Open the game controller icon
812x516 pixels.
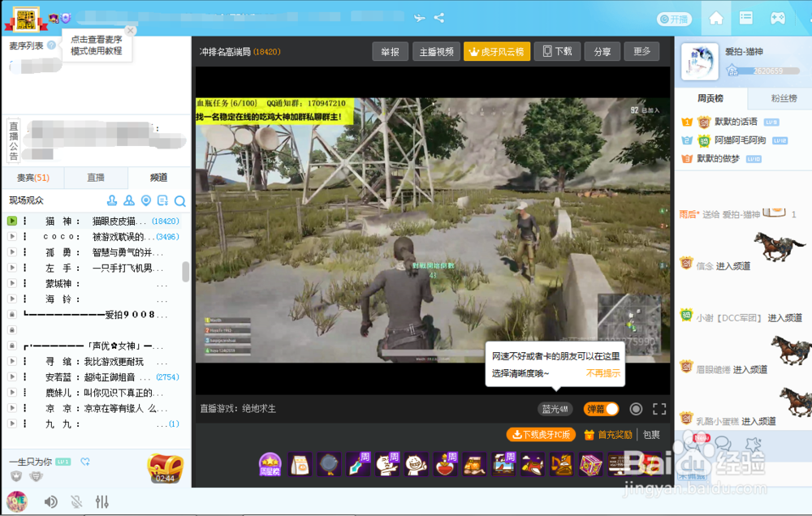click(777, 19)
